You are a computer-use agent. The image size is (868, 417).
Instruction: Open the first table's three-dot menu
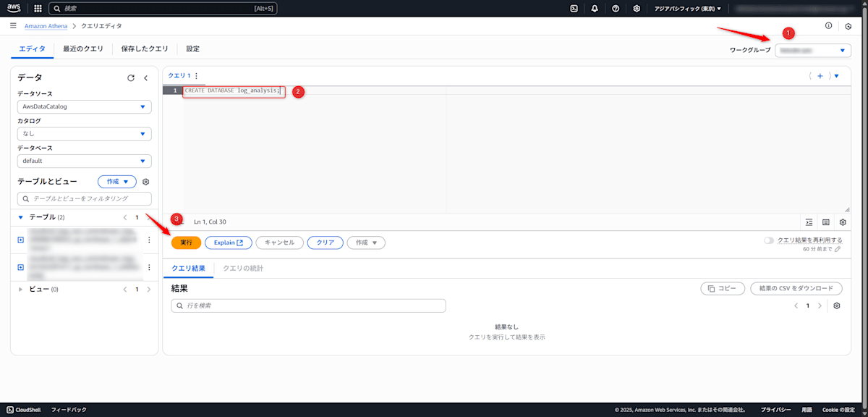149,240
